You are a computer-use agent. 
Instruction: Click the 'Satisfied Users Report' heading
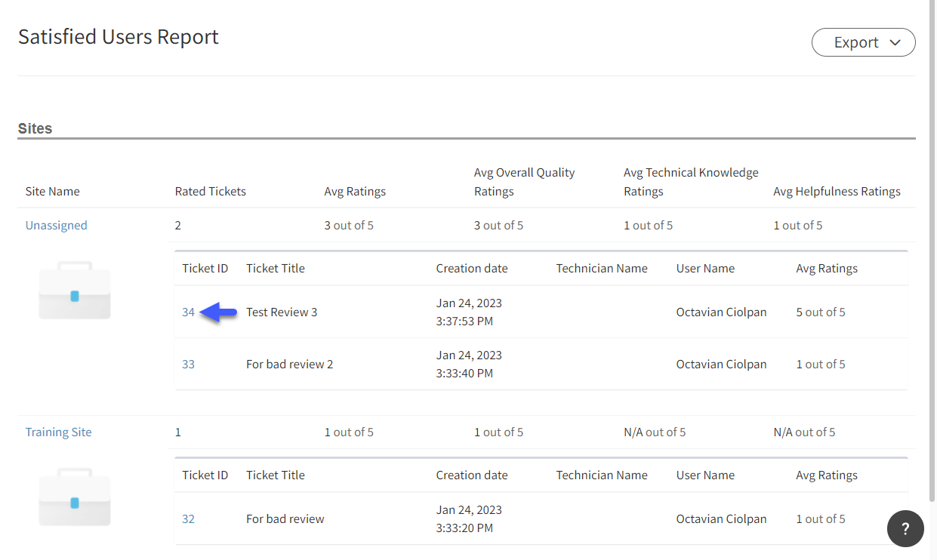[119, 36]
